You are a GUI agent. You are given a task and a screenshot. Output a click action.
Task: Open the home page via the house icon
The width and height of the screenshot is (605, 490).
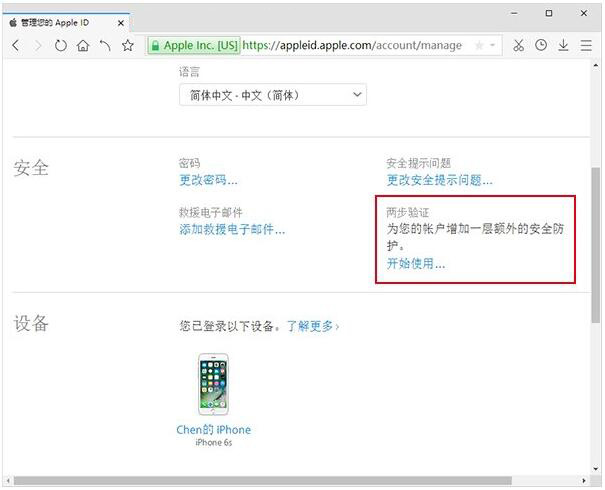[x=83, y=46]
